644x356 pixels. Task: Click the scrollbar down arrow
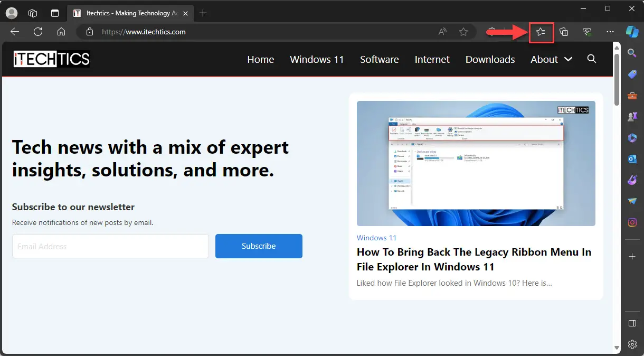point(616,348)
